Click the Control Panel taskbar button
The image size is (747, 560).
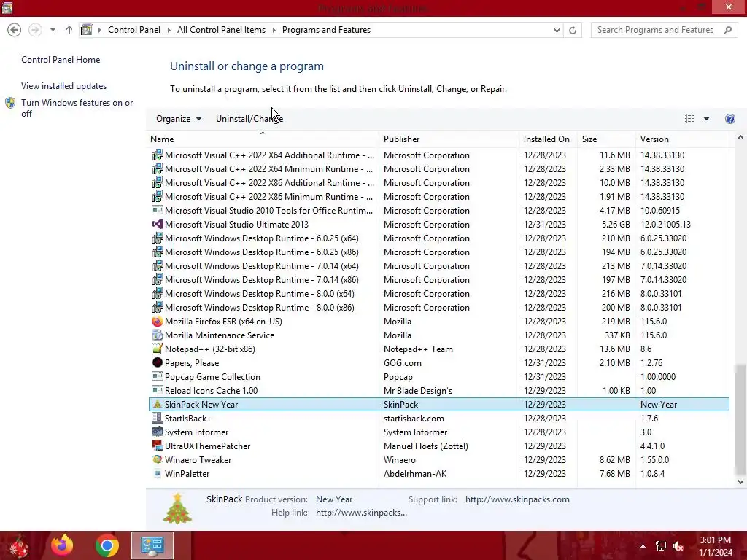coord(152,545)
